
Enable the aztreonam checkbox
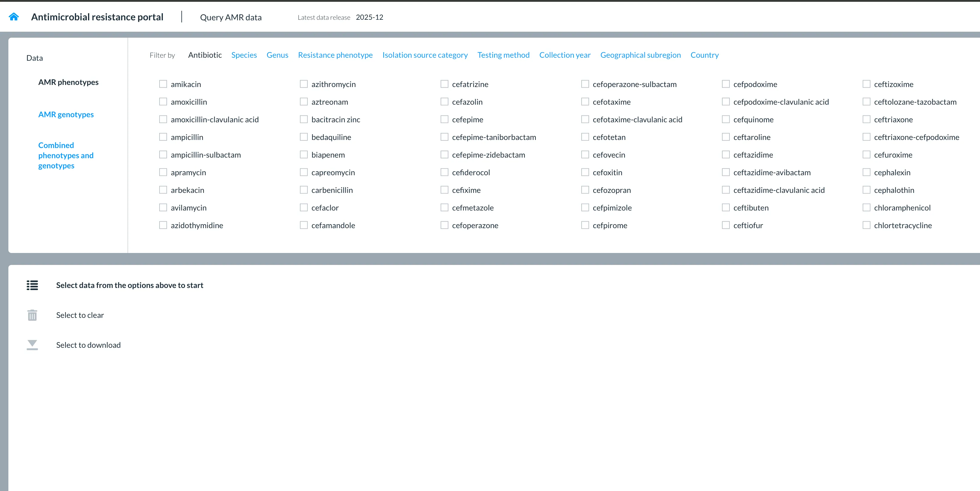coord(304,101)
